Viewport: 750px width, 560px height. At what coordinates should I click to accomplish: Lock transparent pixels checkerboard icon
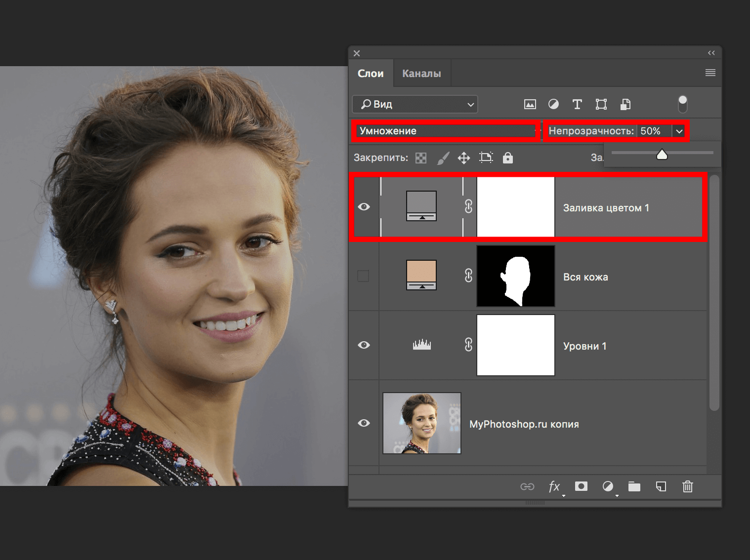point(421,158)
